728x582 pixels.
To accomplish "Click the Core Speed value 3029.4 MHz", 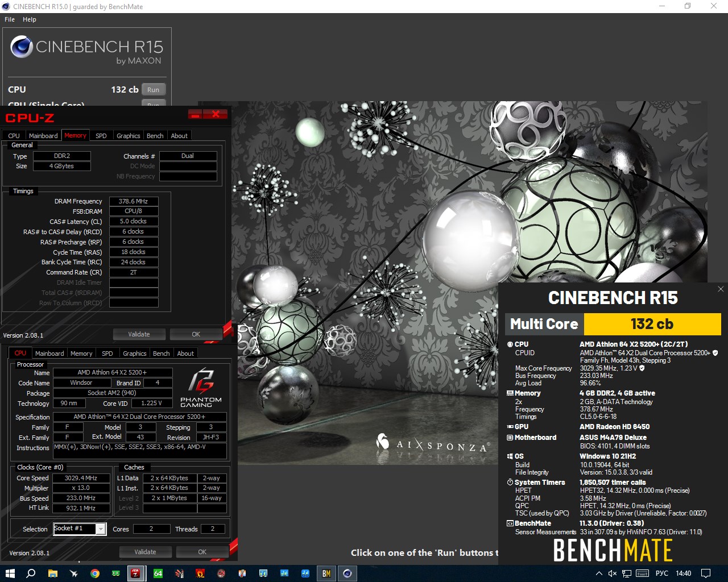I will point(81,478).
